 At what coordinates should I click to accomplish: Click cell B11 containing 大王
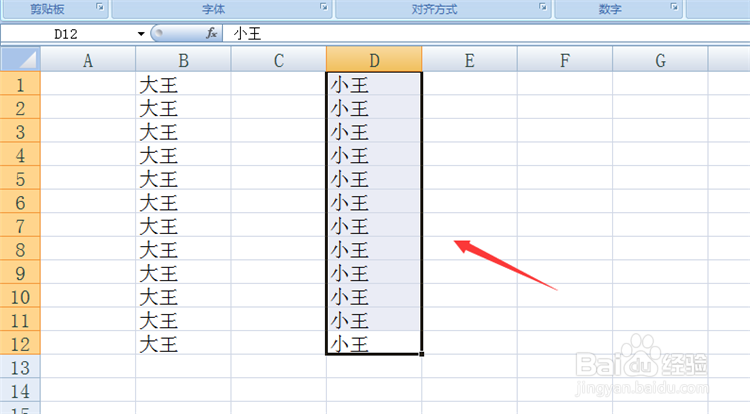[x=183, y=320]
